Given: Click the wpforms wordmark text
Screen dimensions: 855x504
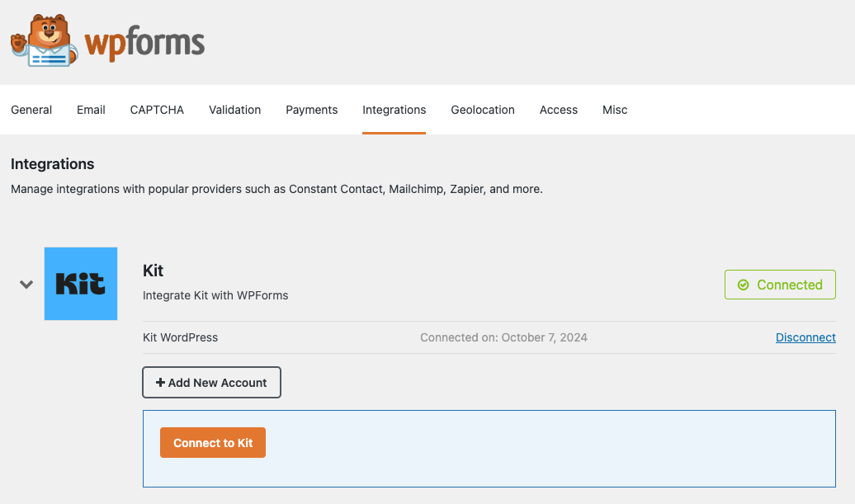Looking at the screenshot, I should coord(144,43).
